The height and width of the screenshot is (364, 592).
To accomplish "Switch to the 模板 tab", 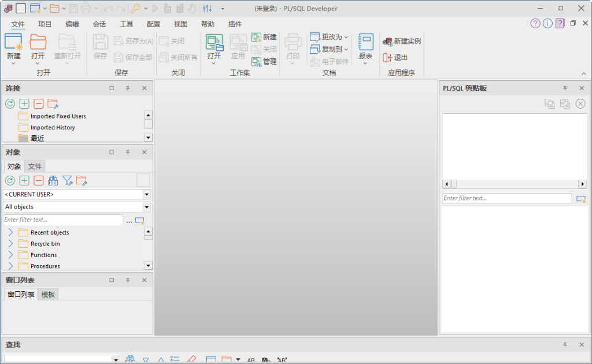I will [48, 294].
